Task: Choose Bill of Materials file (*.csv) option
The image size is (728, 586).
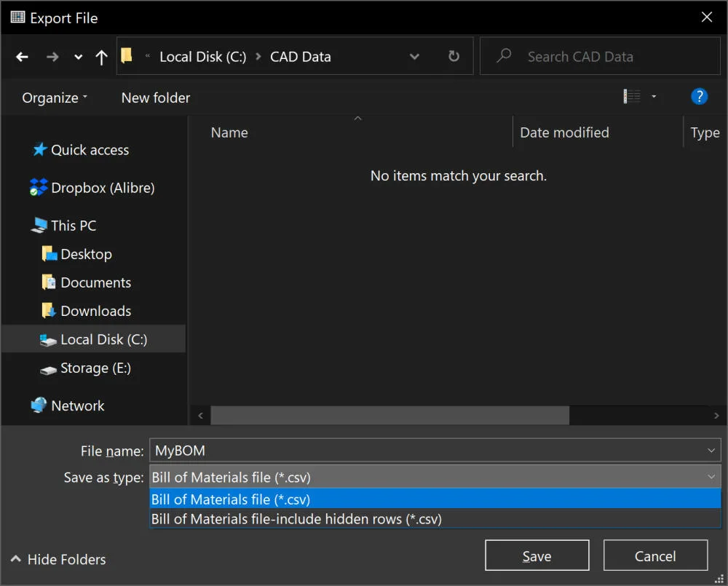Action: [x=435, y=499]
